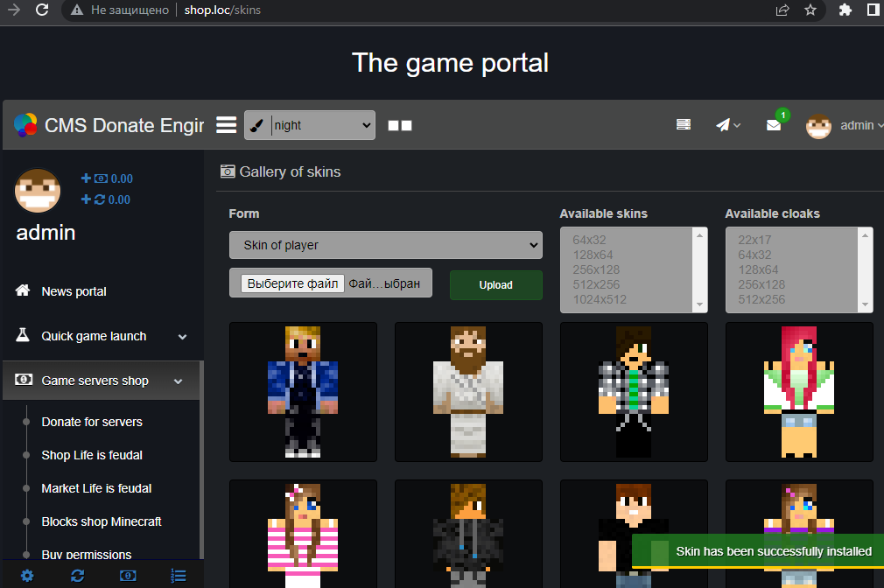
Task: Click the money bill icon in sidebar footer
Action: (128, 575)
